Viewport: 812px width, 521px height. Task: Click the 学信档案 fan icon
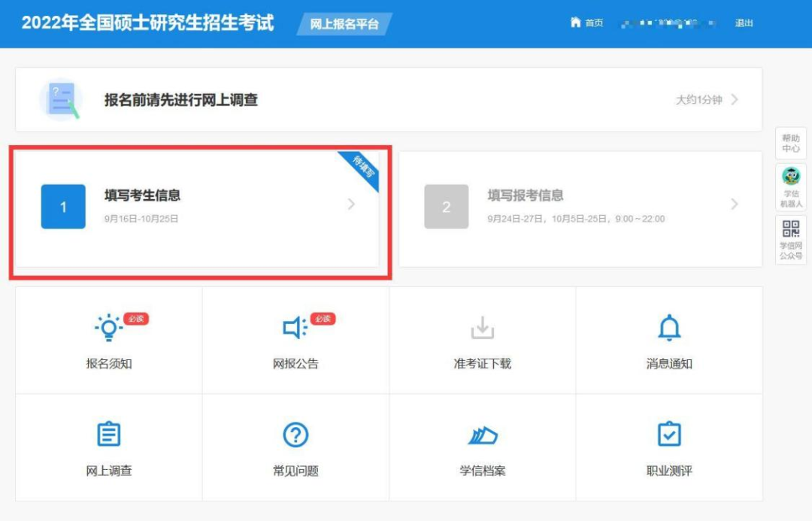click(482, 434)
